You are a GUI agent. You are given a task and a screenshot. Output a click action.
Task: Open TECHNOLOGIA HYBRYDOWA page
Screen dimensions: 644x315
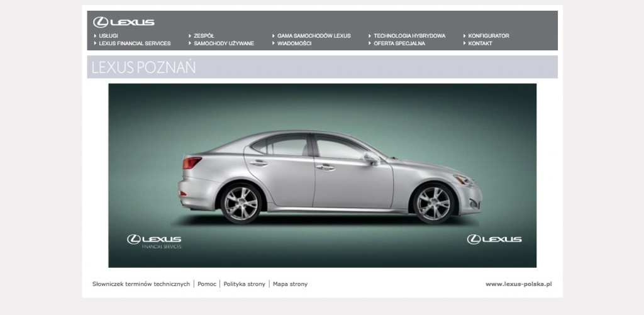point(409,36)
